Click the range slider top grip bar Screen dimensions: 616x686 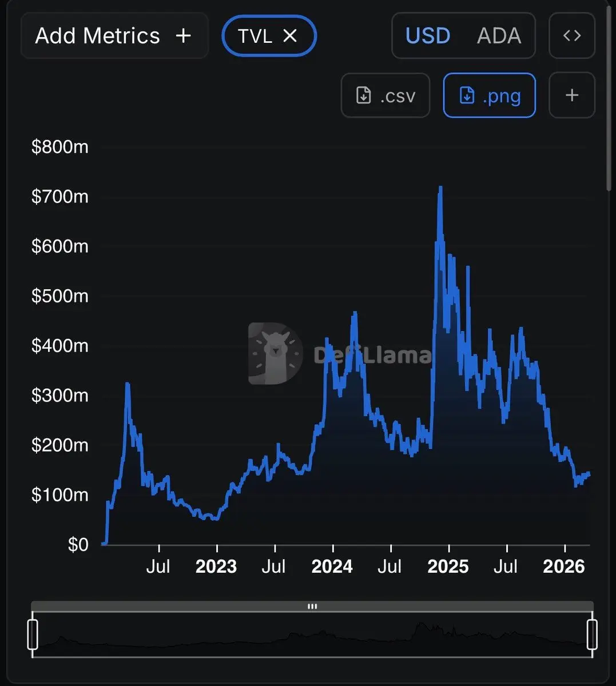(x=312, y=607)
